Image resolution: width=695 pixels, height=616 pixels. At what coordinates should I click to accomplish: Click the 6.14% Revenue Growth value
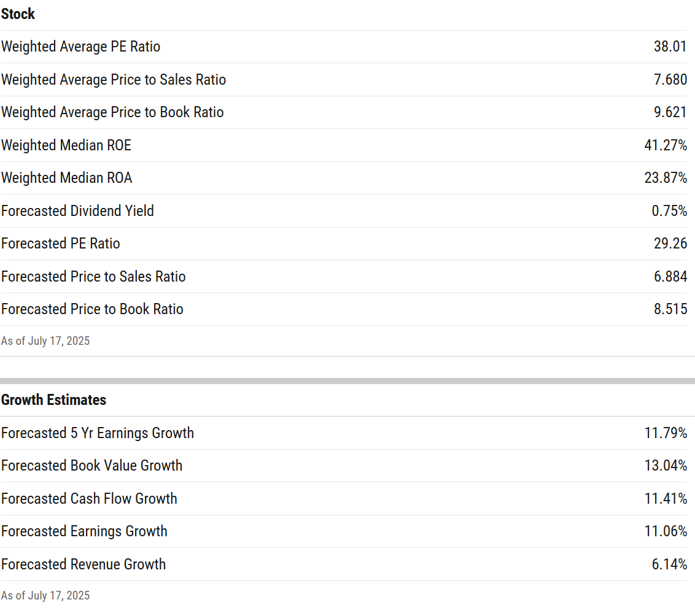[x=669, y=564]
